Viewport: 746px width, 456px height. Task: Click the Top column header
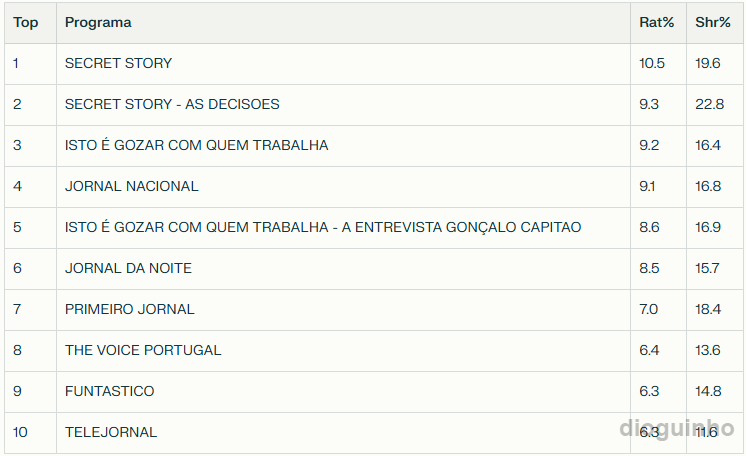(x=26, y=22)
